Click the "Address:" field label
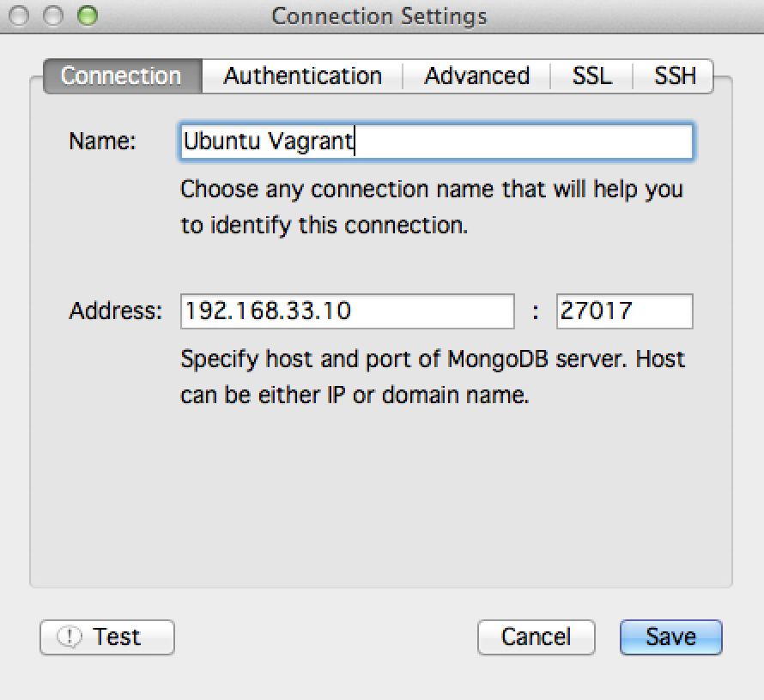This screenshot has width=764, height=700. pyautogui.click(x=115, y=311)
